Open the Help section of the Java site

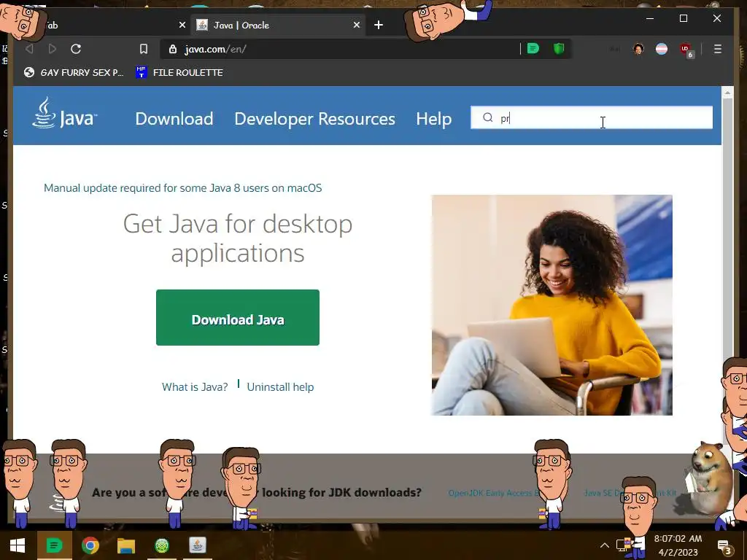(x=433, y=119)
